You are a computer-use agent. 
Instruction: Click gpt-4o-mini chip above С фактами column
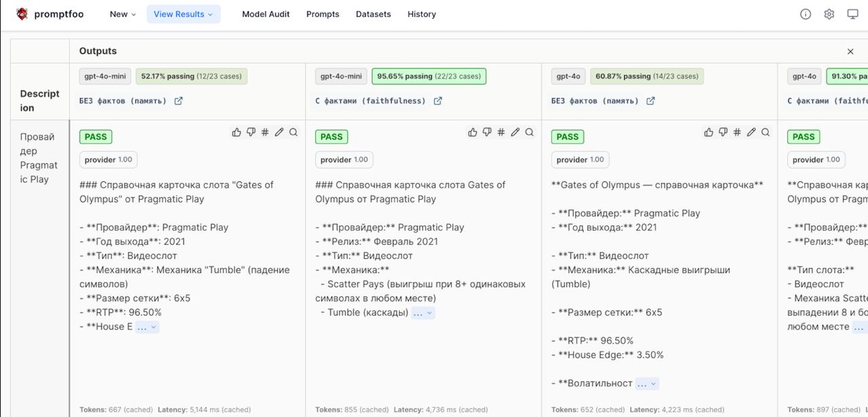341,77
